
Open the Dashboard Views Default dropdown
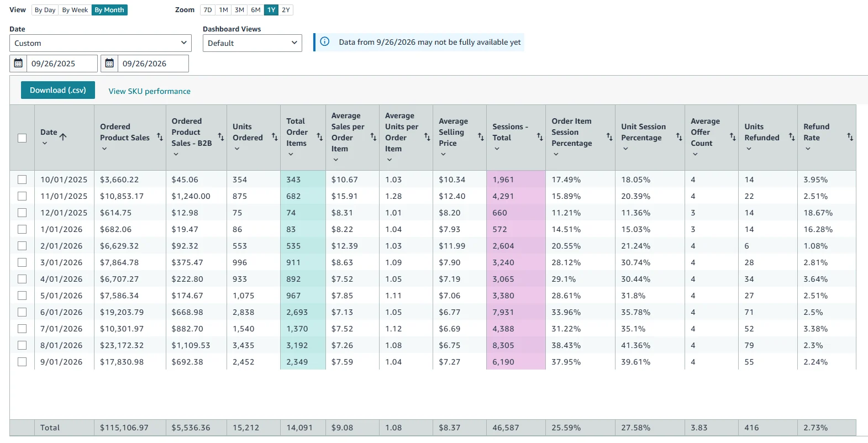pyautogui.click(x=252, y=43)
